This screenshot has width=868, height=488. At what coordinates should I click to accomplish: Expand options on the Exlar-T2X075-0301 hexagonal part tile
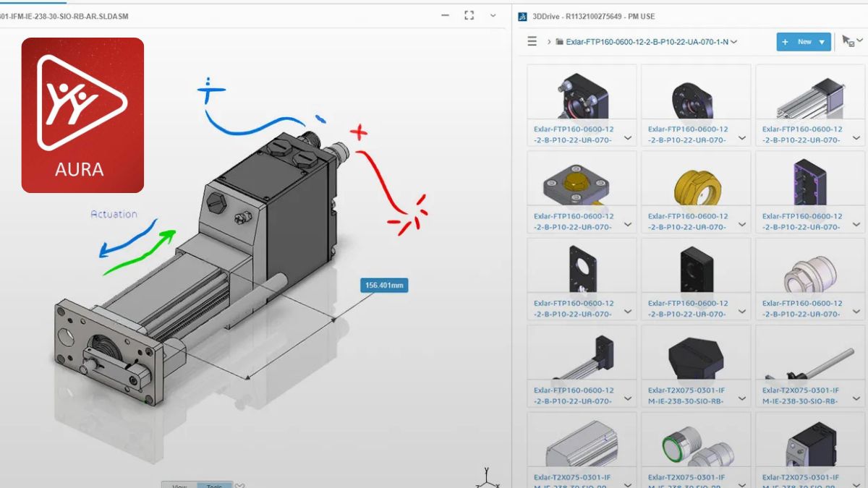[743, 398]
